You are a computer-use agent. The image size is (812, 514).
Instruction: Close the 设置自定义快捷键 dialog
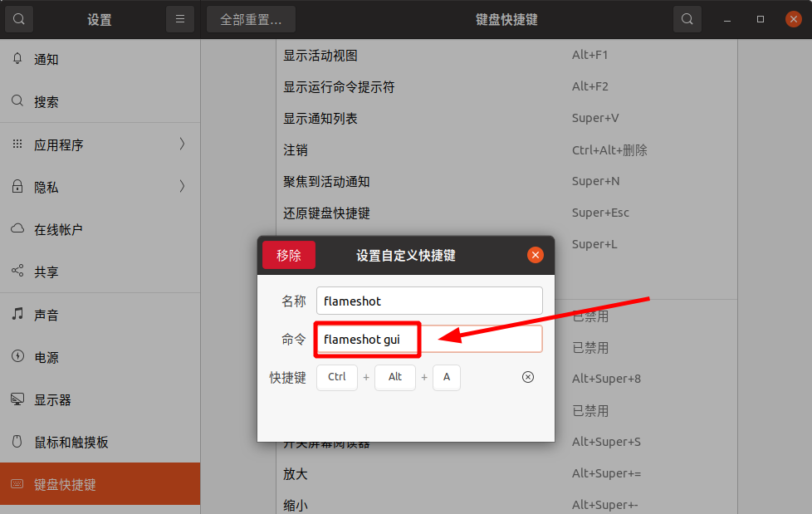pyautogui.click(x=536, y=255)
